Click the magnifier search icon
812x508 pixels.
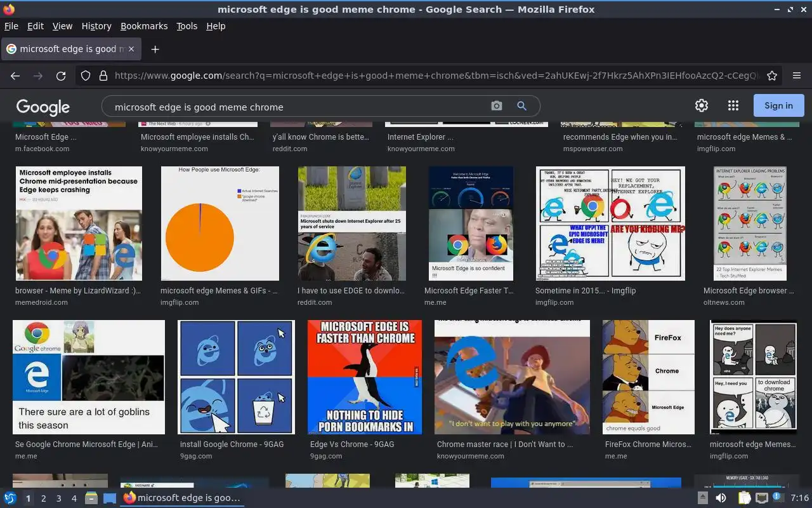tap(521, 106)
